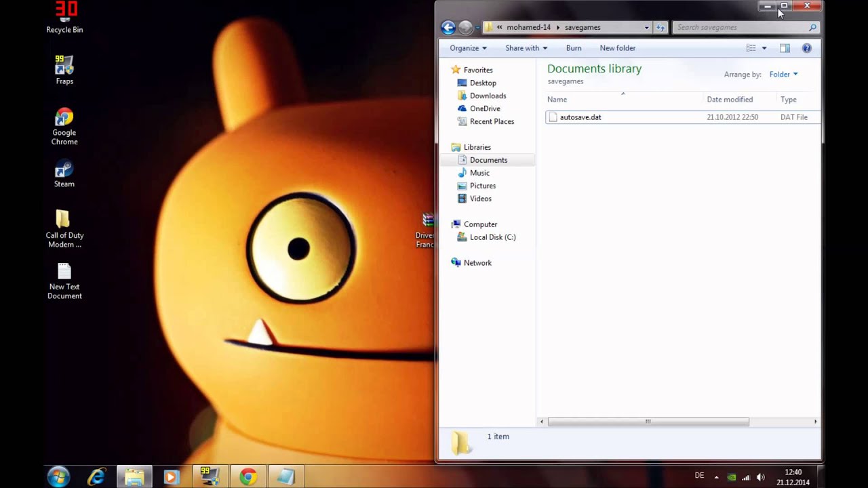Viewport: 868px width, 488px height.
Task: Launch Fraps from the desktop
Action: (x=64, y=70)
